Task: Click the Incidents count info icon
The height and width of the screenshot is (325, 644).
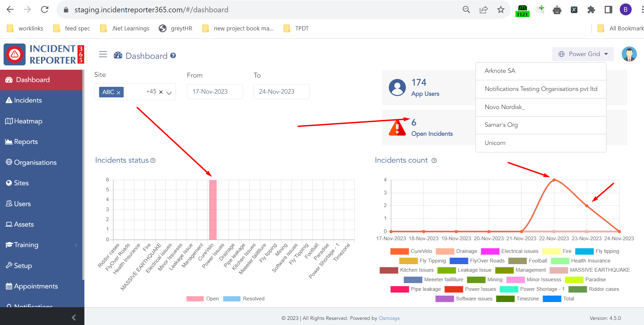Action: (434, 161)
